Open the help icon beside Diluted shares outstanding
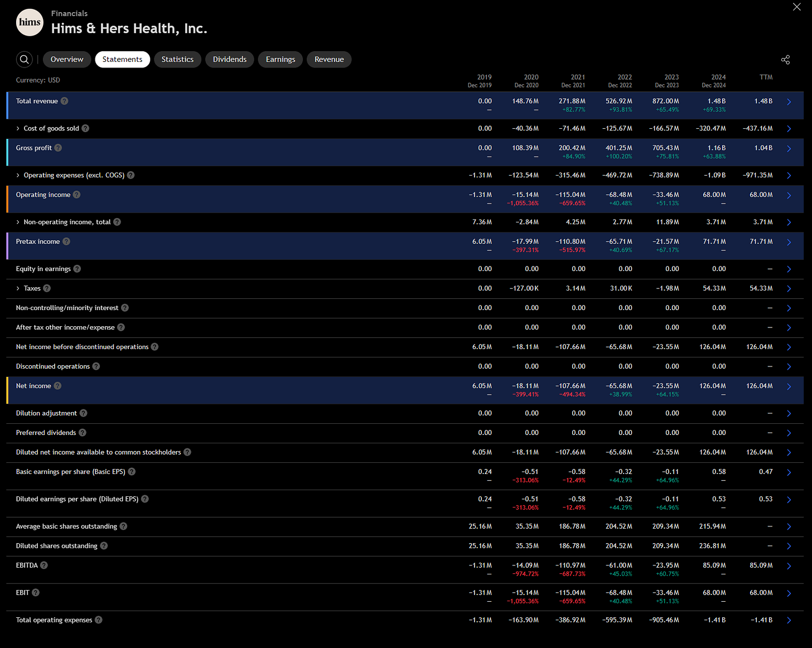812x648 pixels. 104,546
